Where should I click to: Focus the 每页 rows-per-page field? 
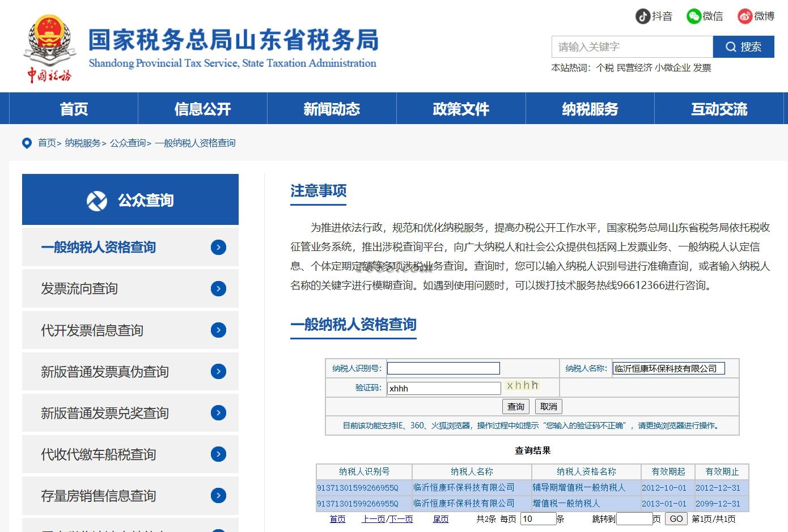pyautogui.click(x=539, y=518)
